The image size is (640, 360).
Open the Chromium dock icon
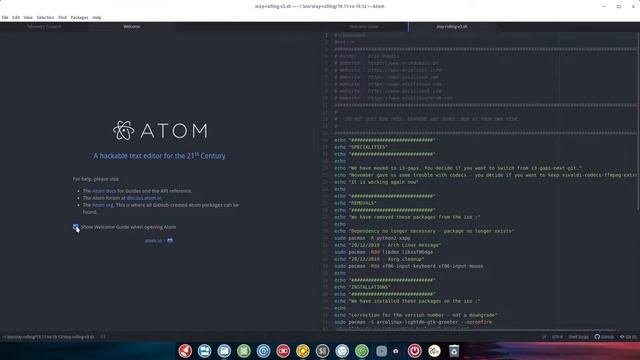[342, 351]
